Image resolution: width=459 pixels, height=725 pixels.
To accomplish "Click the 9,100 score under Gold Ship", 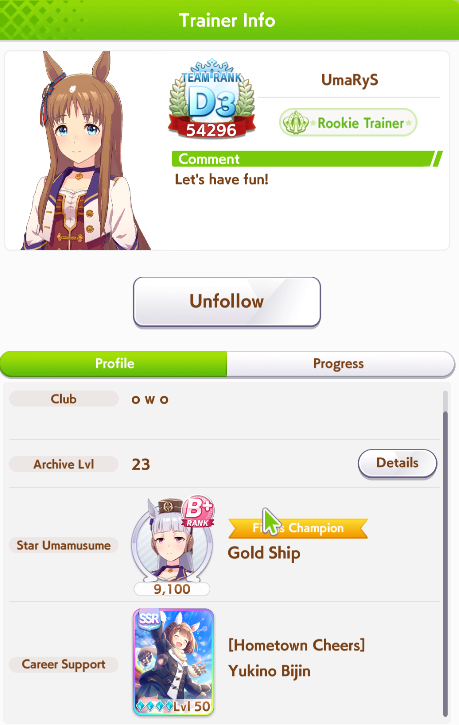I will 171,589.
